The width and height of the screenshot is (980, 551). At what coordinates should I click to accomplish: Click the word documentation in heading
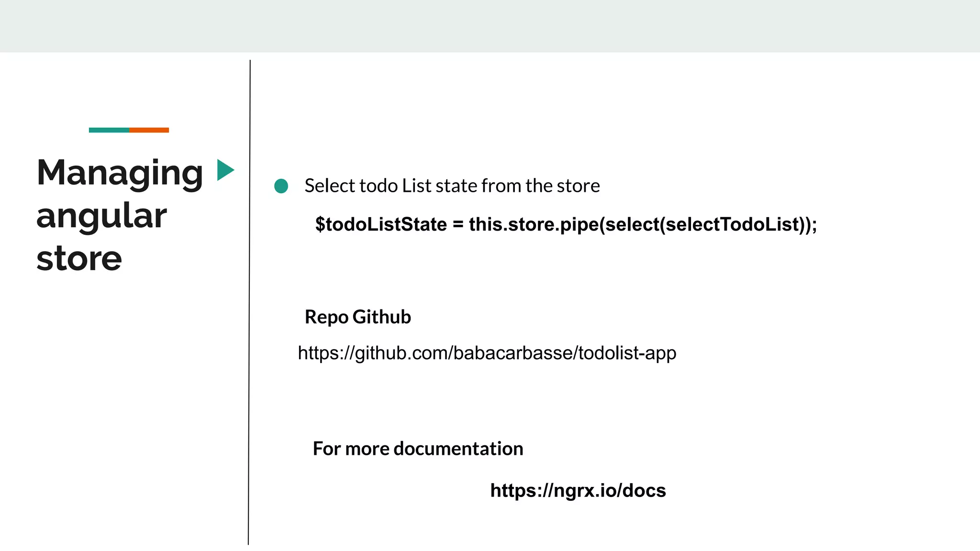(x=458, y=449)
